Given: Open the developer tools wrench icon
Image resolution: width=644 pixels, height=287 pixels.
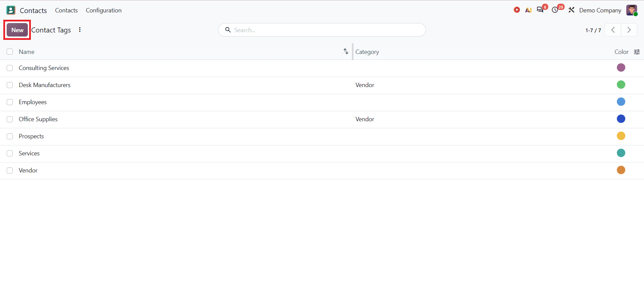Looking at the screenshot, I should (572, 10).
